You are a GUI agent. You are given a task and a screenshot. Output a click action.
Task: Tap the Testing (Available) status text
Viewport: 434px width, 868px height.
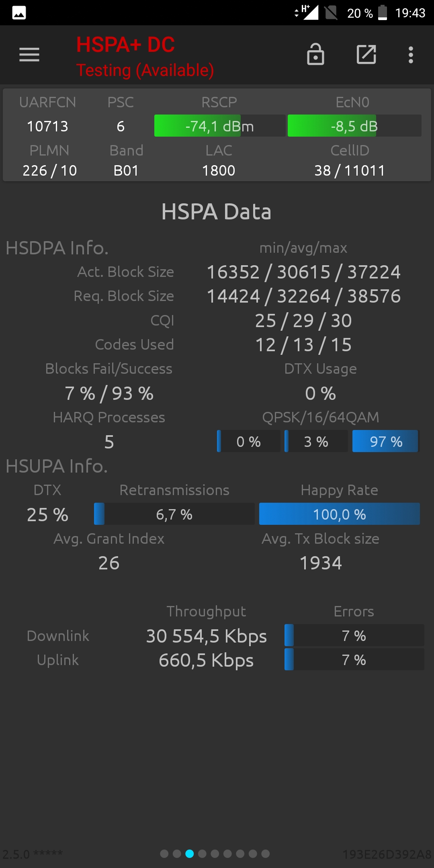145,70
